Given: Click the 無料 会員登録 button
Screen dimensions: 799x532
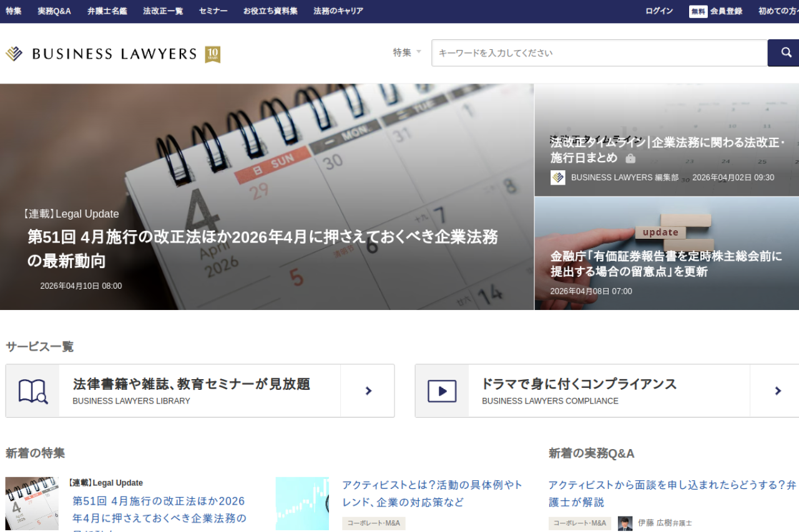Looking at the screenshot, I should pyautogui.click(x=716, y=11).
